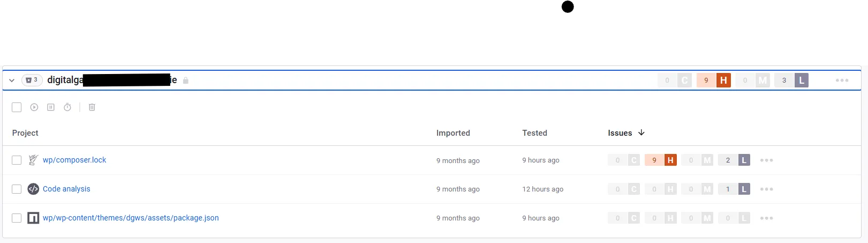This screenshot has height=243, width=868.
Task: Click the Composer icon beside wp/composer.lock
Action: click(33, 160)
